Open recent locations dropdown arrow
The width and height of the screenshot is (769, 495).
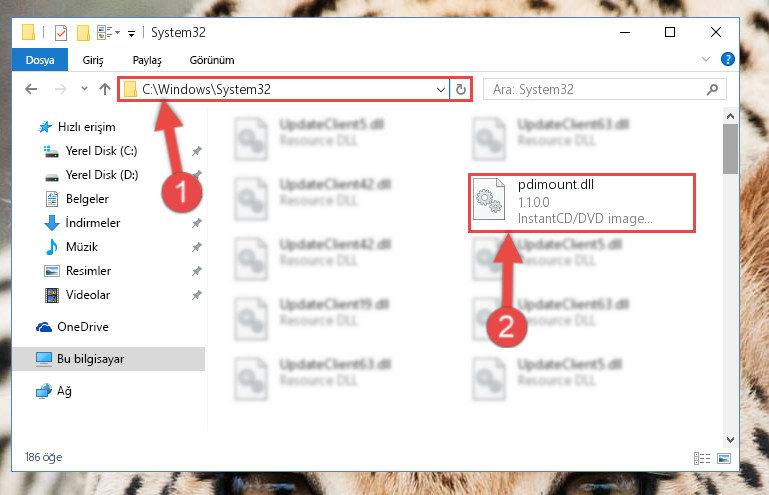tap(84, 89)
